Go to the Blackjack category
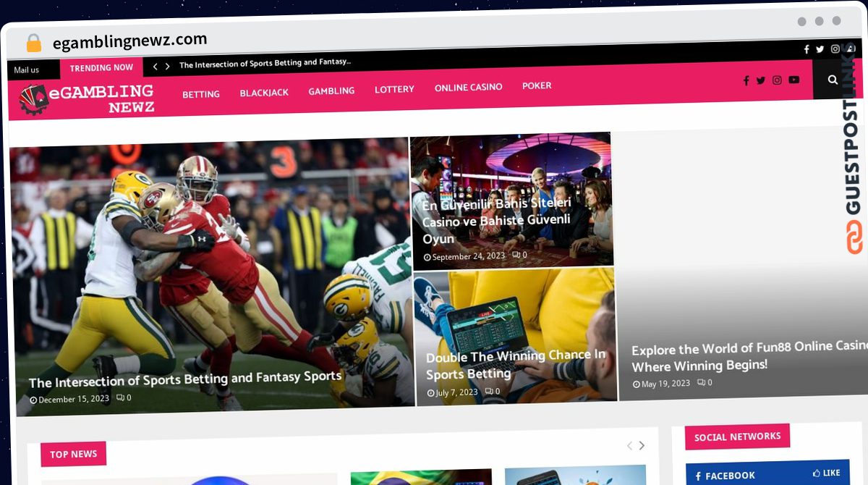Image resolution: width=868 pixels, height=485 pixels. 264,93
